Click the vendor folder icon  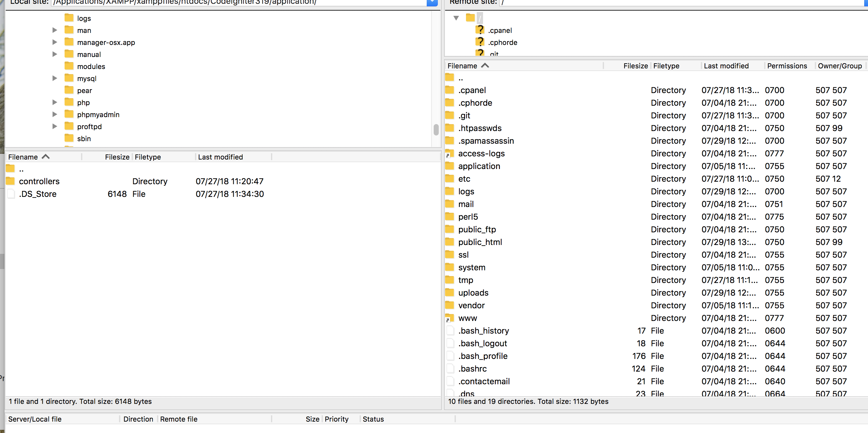(450, 305)
